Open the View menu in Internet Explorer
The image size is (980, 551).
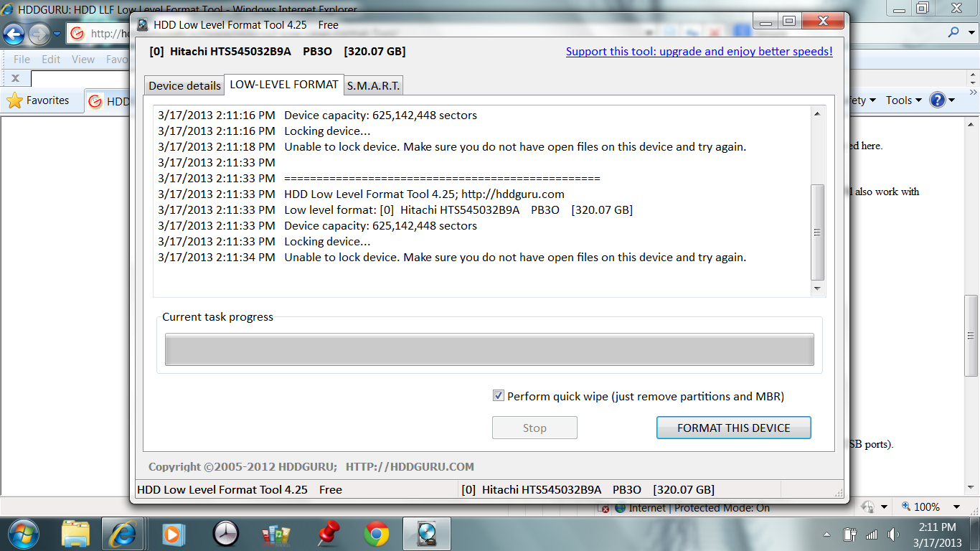click(x=83, y=60)
